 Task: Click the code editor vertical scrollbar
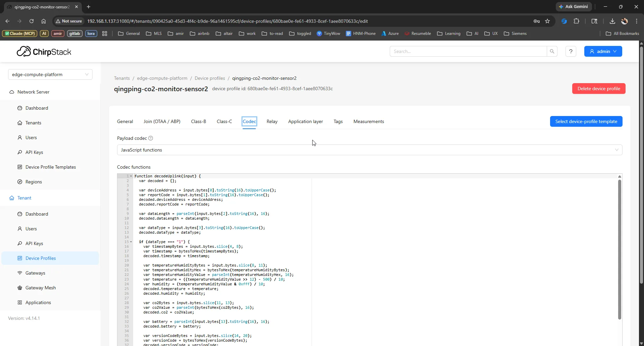pos(620,250)
